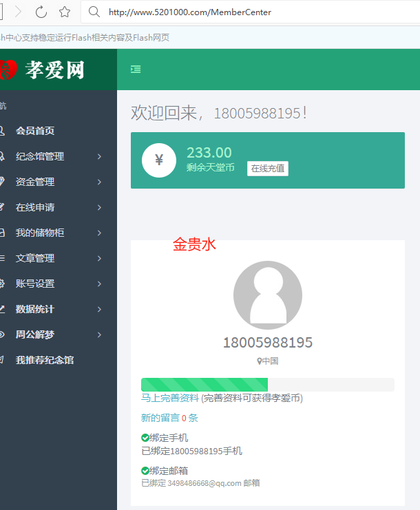This screenshot has height=510, width=420.
Task: Expand the 数据统计 chevron arrow
Action: pos(100,309)
